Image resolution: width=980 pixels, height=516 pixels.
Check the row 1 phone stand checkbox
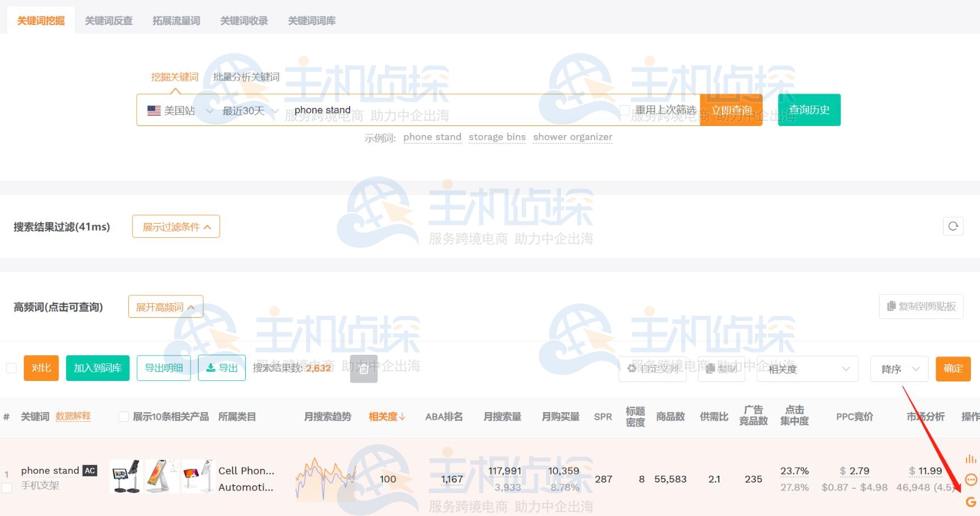pos(7,488)
